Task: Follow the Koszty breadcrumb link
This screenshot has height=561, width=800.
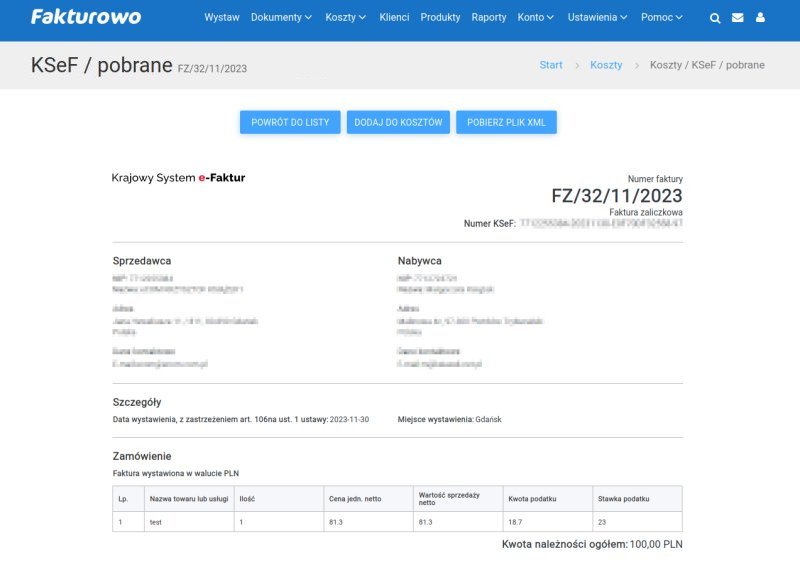Action: point(606,65)
